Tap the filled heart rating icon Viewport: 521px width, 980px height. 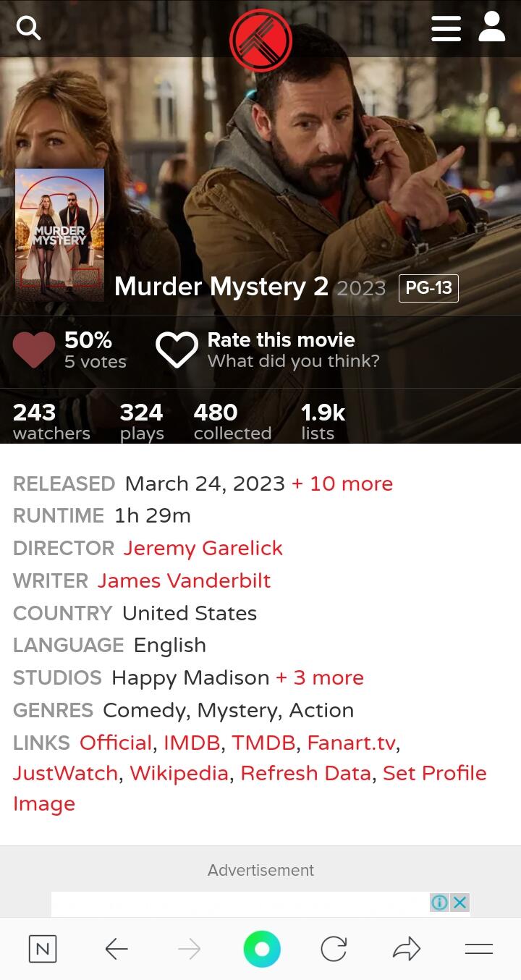(x=34, y=350)
